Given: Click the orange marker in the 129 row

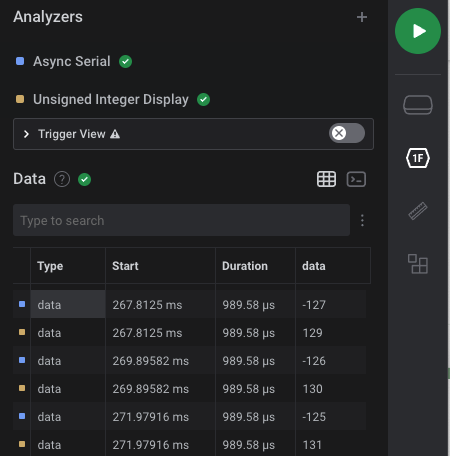Looking at the screenshot, I should point(22,332).
